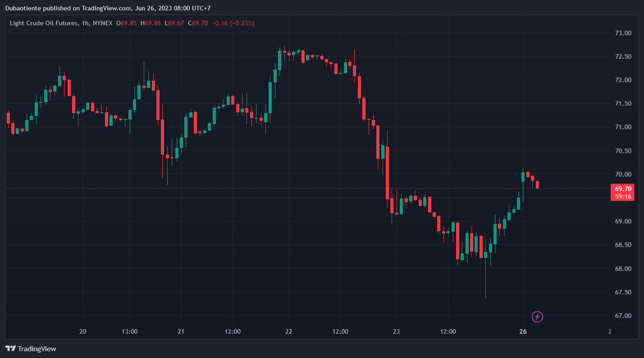Select date 26 on the time axis
Image resolution: width=644 pixels, height=358 pixels.
click(x=523, y=331)
